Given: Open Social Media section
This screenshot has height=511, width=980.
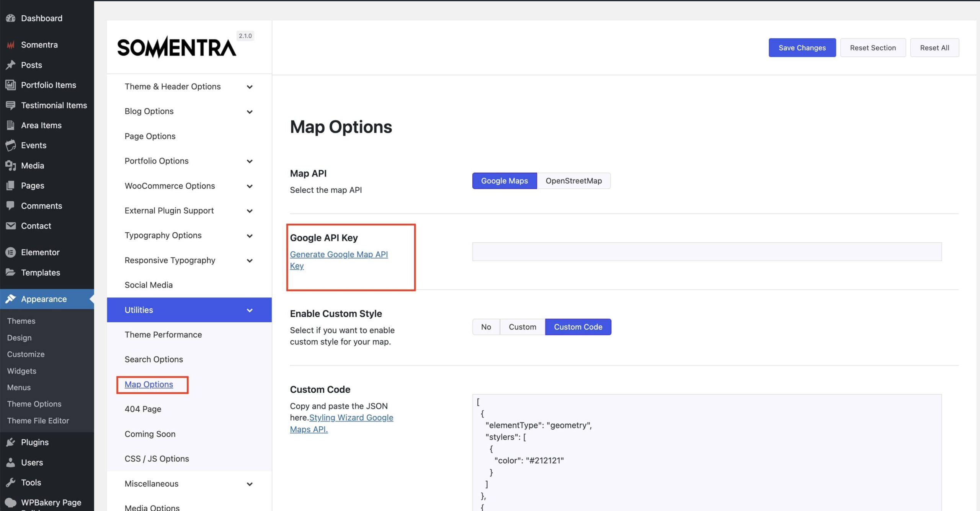Looking at the screenshot, I should tap(149, 285).
